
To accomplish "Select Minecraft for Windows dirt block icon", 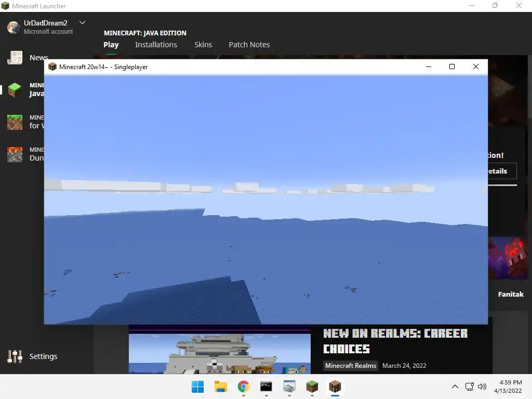I will pyautogui.click(x=15, y=122).
